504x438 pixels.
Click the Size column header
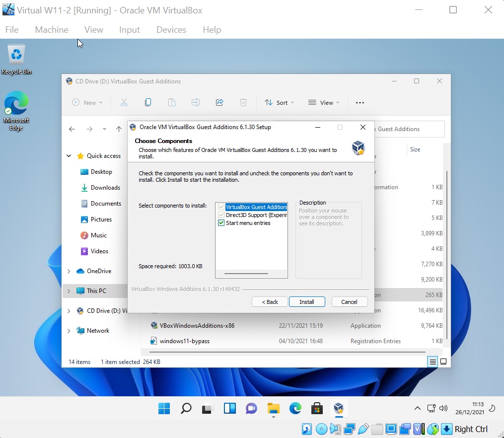click(x=415, y=149)
